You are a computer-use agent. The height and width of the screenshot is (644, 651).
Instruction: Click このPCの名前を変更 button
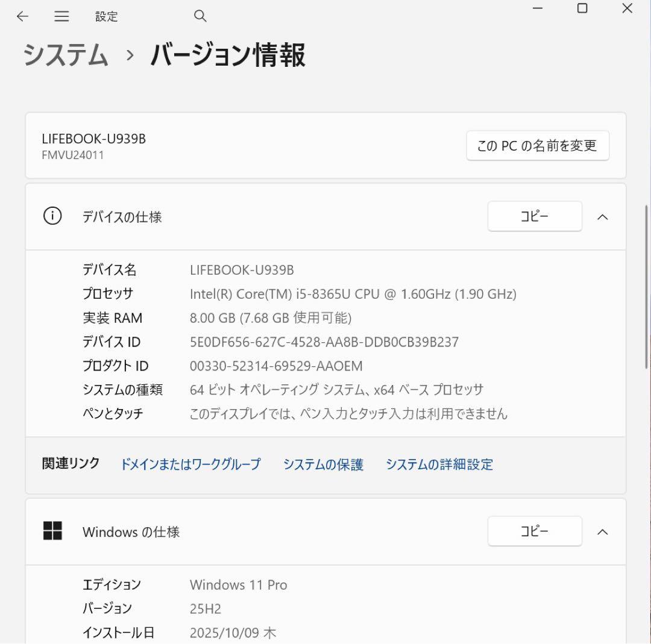(x=537, y=145)
